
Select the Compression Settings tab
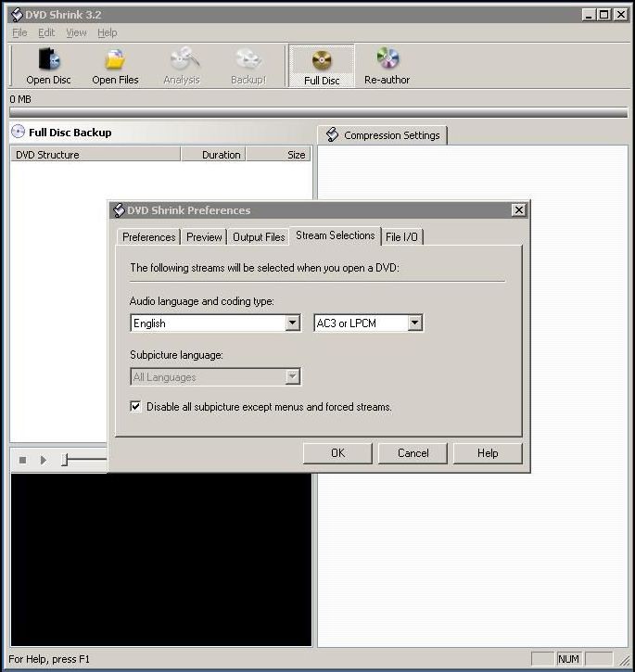pyautogui.click(x=382, y=135)
